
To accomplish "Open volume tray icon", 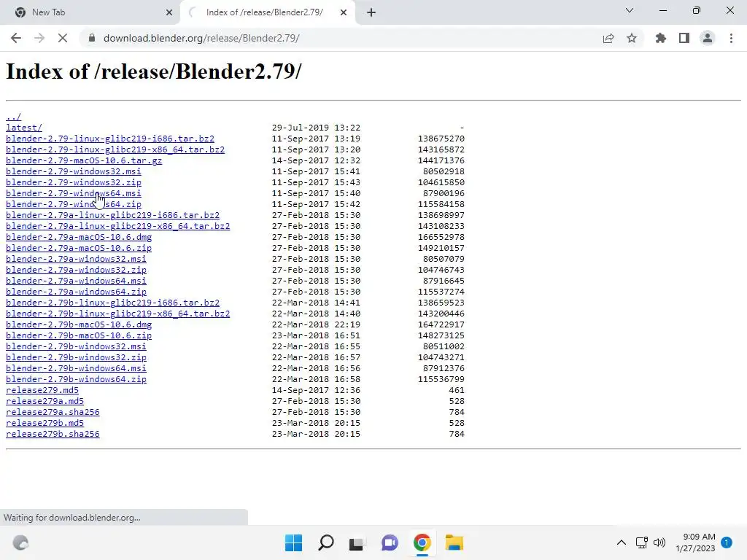I will tap(659, 542).
